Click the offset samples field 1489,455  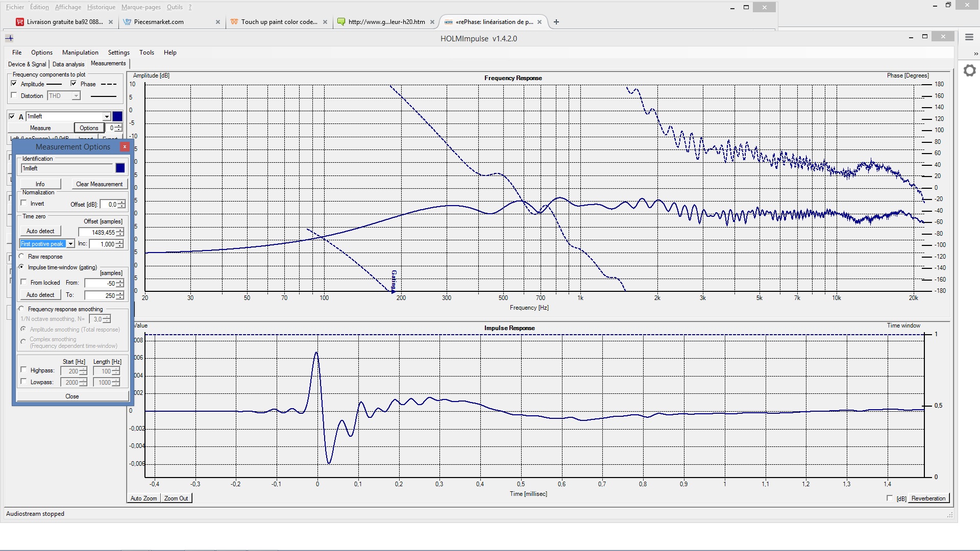[97, 232]
